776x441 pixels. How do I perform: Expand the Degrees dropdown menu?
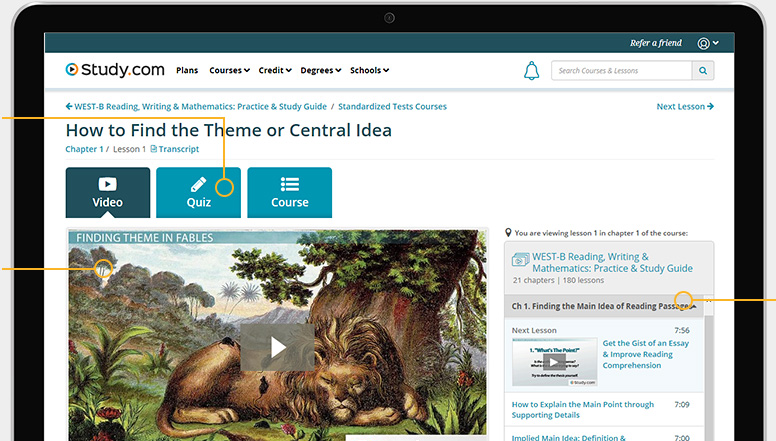[x=321, y=70]
